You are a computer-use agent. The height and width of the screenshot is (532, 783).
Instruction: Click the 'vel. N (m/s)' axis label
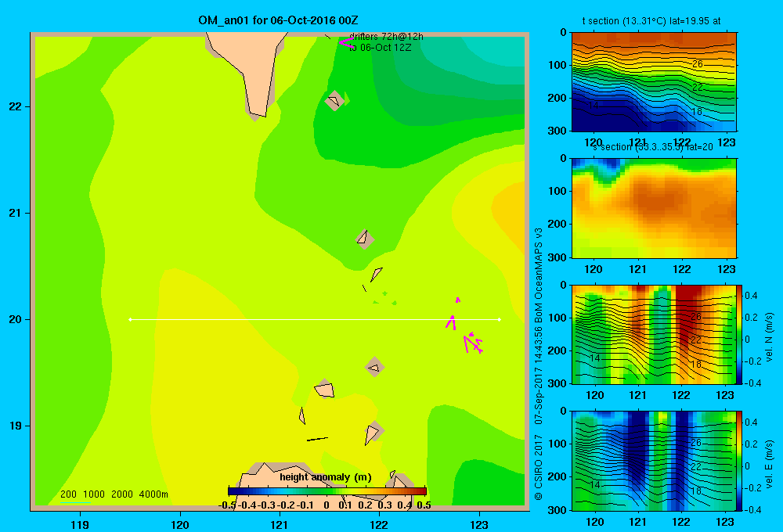click(x=769, y=337)
